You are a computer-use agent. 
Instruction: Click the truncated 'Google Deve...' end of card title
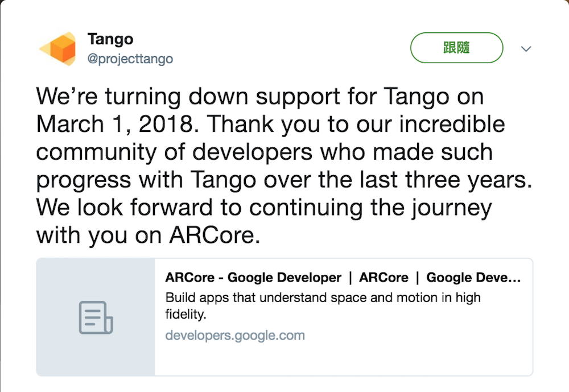tap(473, 278)
